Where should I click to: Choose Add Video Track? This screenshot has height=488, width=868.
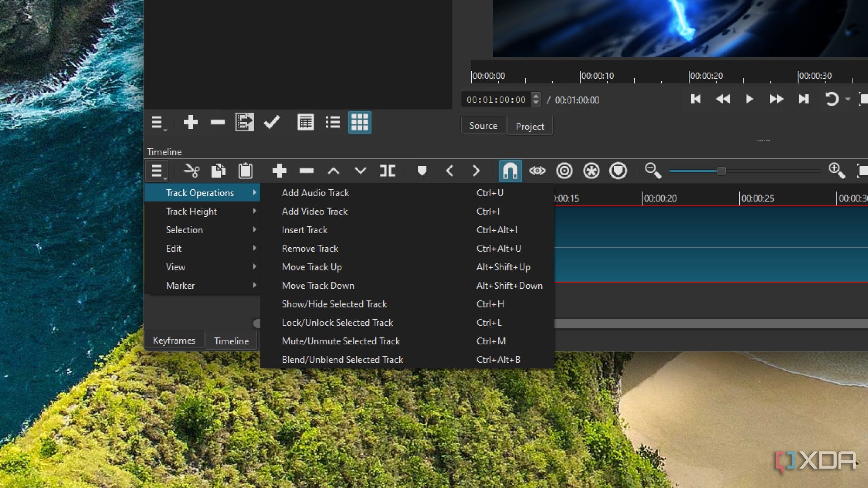407,211
